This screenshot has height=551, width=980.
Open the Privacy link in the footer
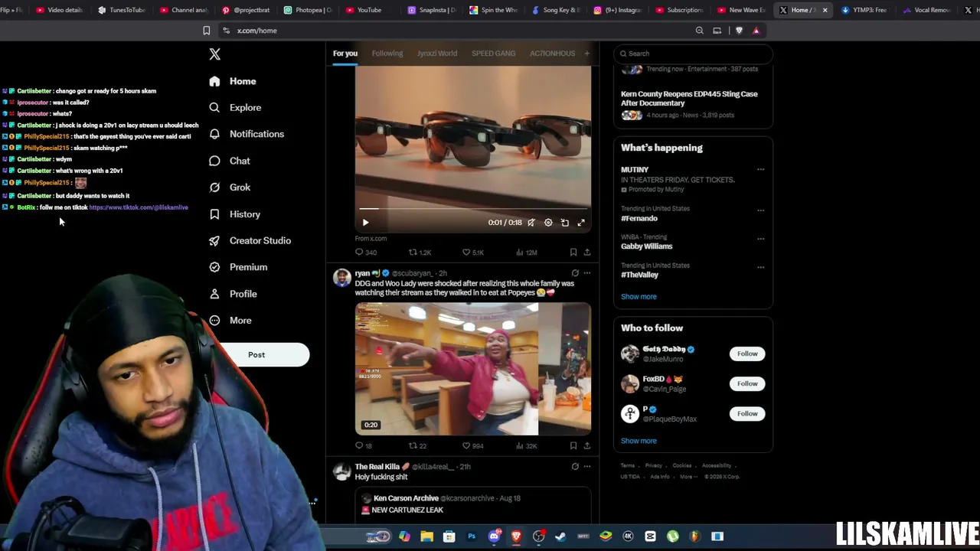653,465
